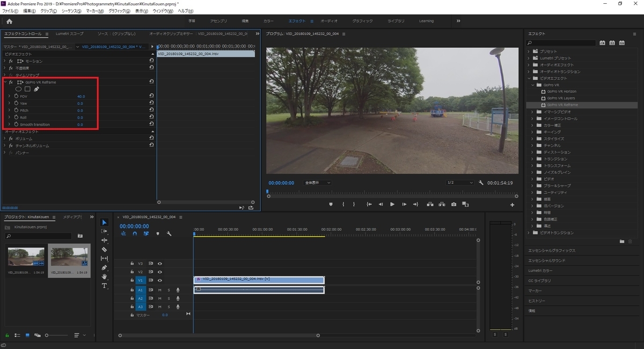This screenshot has width=644, height=349.
Task: Reset the GoPro VR Reframe effect
Action: pos(151,82)
